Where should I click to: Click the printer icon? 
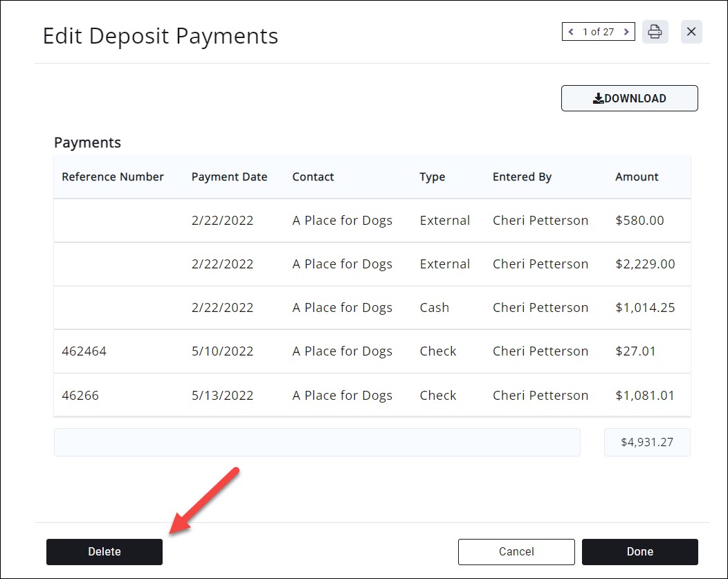(x=655, y=32)
